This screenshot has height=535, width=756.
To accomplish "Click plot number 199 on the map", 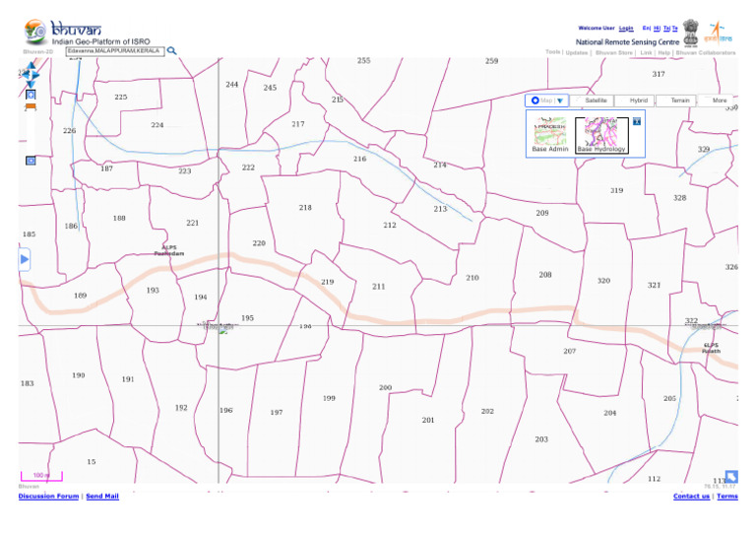I will click(x=329, y=398).
